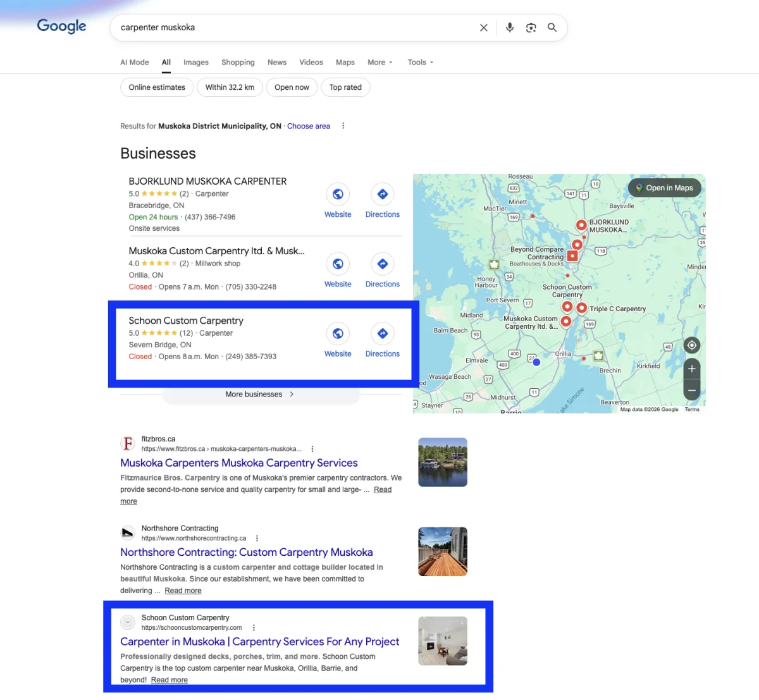Viewport: 759px width, 700px height.
Task: Open Northshore Contracting: Custom Carpentry Muskoka result
Action: coord(247,552)
